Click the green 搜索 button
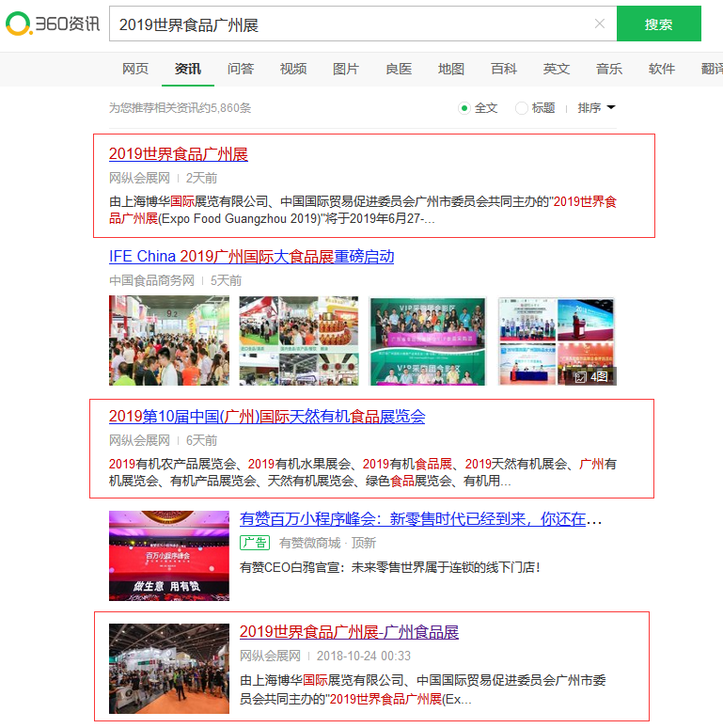Viewport: 723px width, 728px height. [658, 24]
